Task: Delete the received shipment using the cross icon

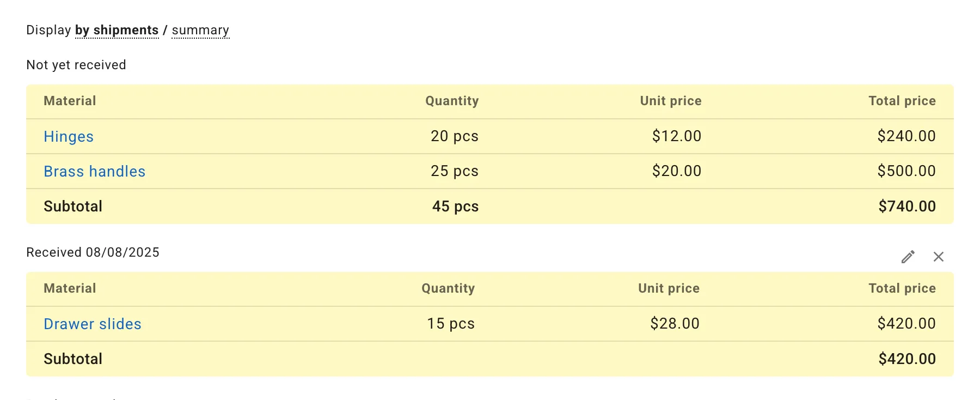Action: point(939,256)
